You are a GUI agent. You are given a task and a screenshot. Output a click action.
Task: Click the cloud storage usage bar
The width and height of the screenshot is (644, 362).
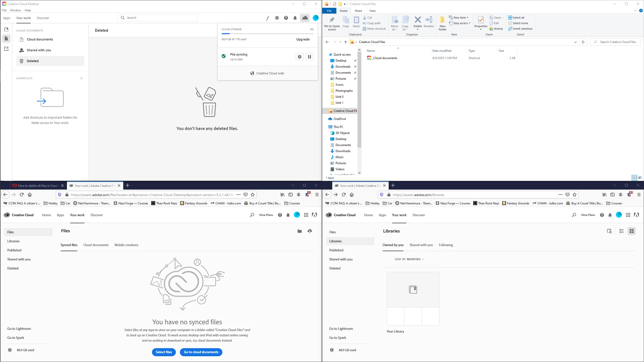(x=267, y=33)
